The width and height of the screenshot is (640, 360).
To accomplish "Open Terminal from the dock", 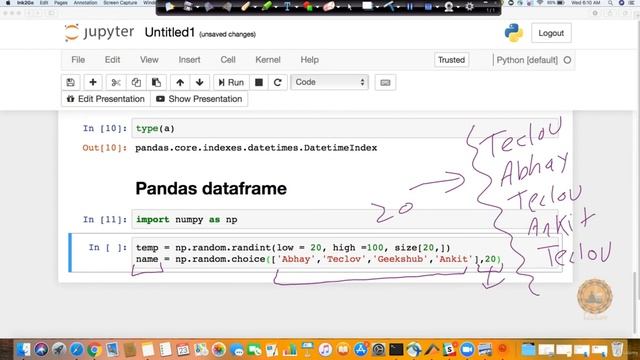I will pos(396,349).
